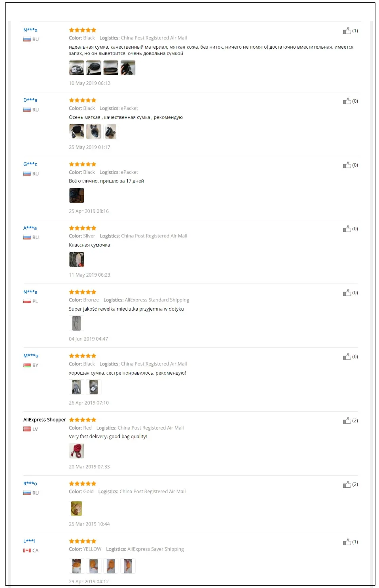
Task: Open reviewer profile M***u from BY
Action: 31,356
